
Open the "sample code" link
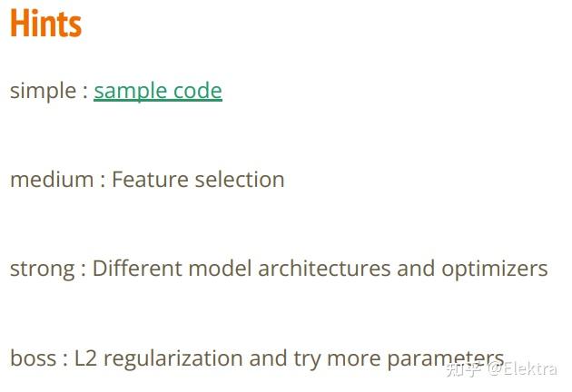click(158, 91)
